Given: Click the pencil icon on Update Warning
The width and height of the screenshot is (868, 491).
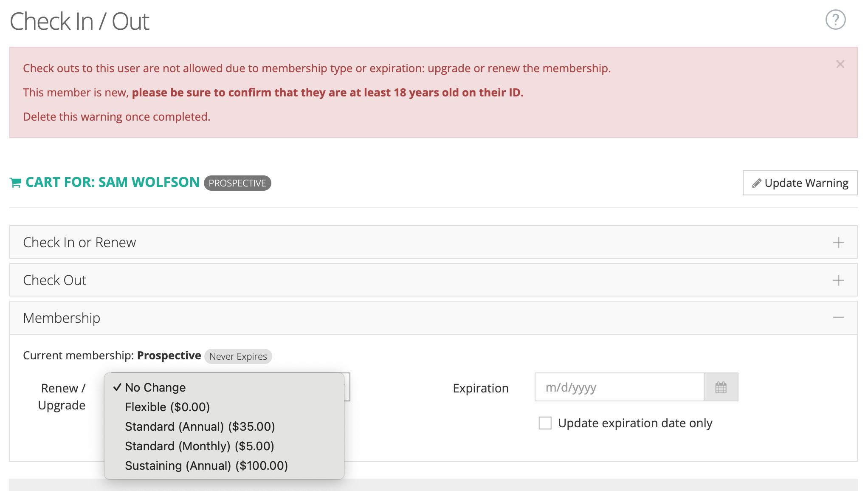Looking at the screenshot, I should coord(756,183).
